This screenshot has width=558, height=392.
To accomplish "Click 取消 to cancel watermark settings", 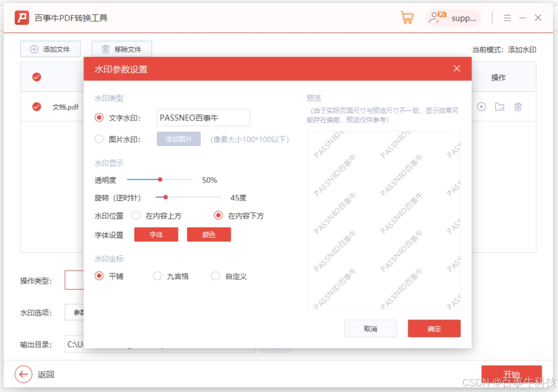I will pyautogui.click(x=370, y=329).
